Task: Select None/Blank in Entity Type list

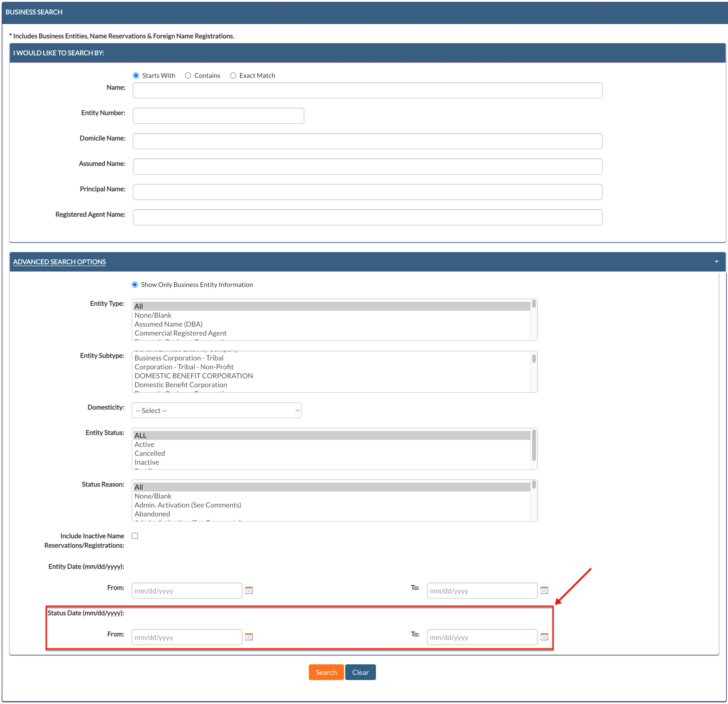Action: (332, 315)
